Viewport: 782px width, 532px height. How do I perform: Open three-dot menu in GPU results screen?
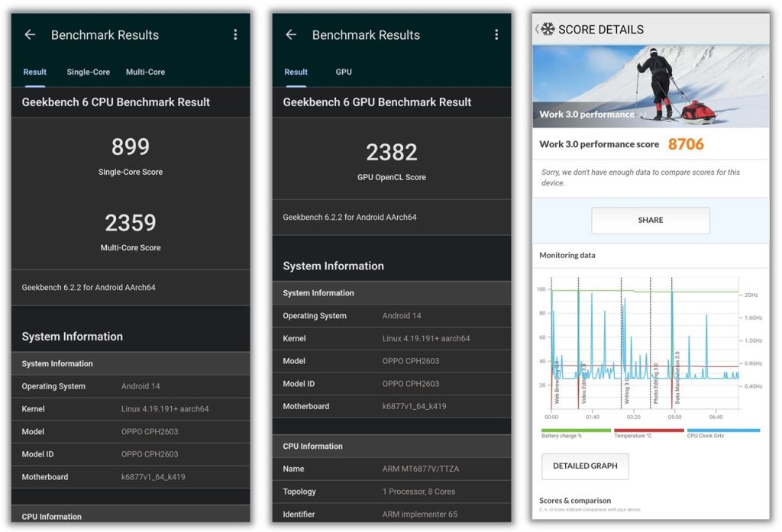coord(496,35)
